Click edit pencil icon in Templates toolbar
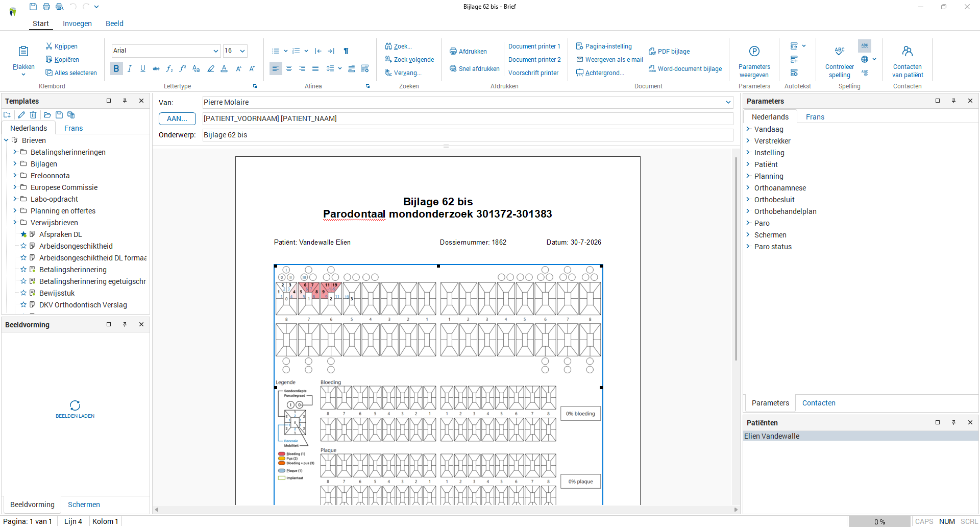The width and height of the screenshot is (980, 527). [x=21, y=115]
